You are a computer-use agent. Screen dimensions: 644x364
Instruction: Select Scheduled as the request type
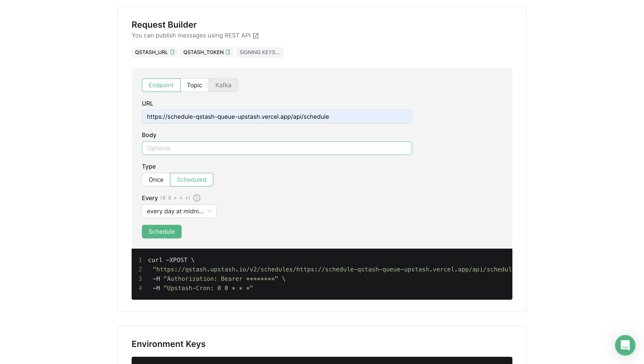click(x=191, y=179)
